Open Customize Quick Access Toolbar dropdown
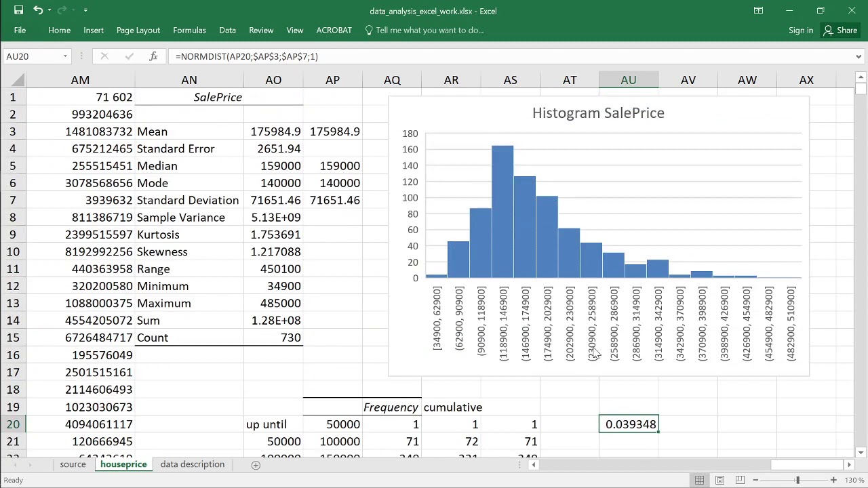This screenshot has height=488, width=868. tap(85, 10)
